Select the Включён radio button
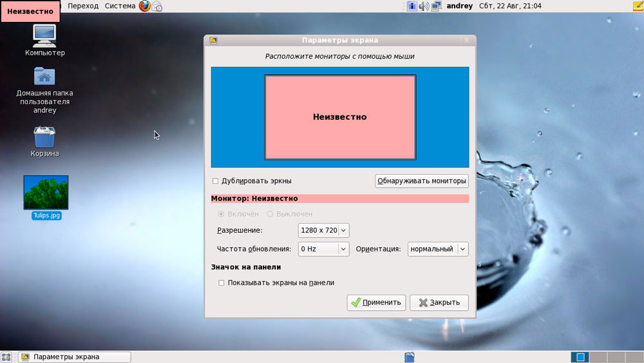The width and height of the screenshot is (644, 363). tap(221, 214)
